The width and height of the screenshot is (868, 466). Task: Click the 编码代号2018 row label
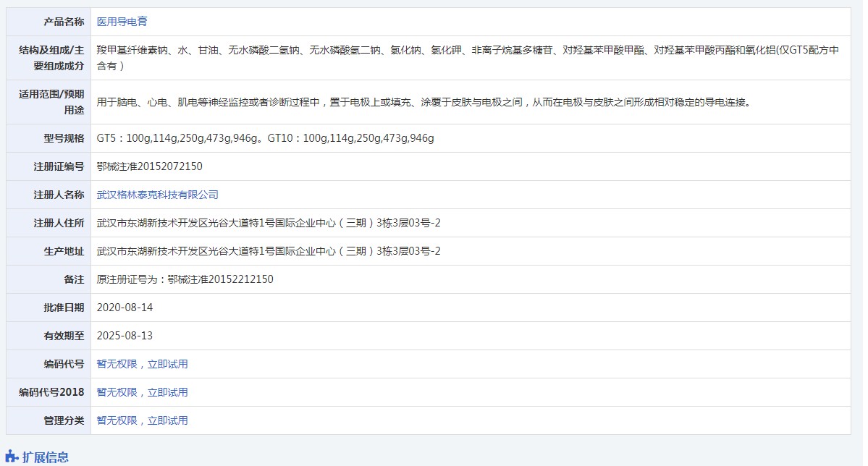click(51, 392)
